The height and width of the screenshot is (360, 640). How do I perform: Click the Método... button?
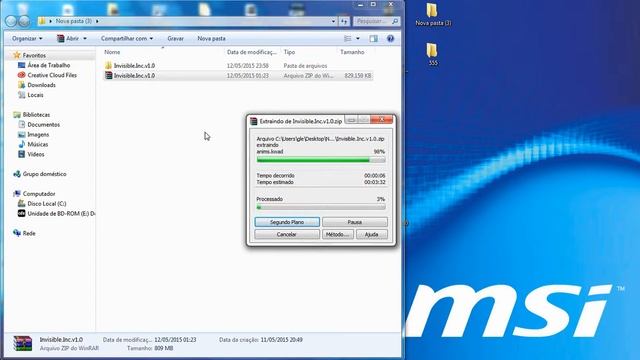(338, 234)
